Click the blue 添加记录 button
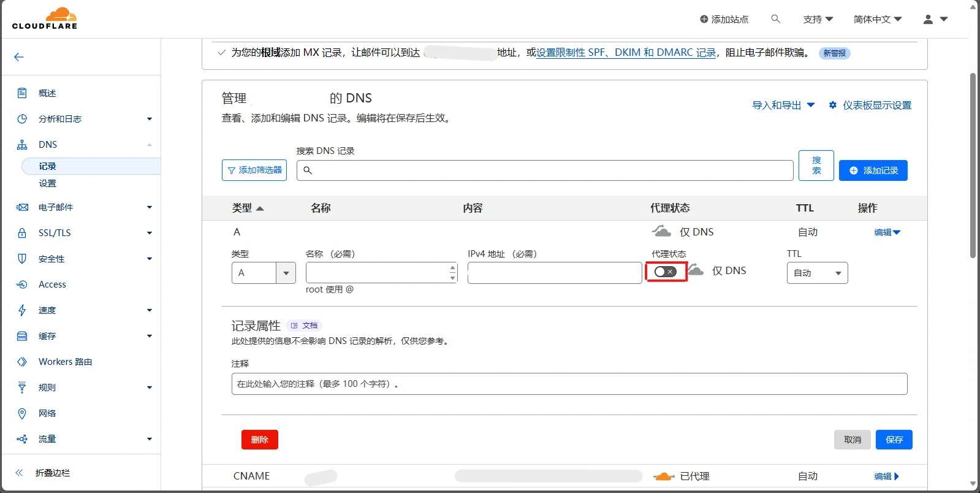The width and height of the screenshot is (980, 493). coord(873,170)
